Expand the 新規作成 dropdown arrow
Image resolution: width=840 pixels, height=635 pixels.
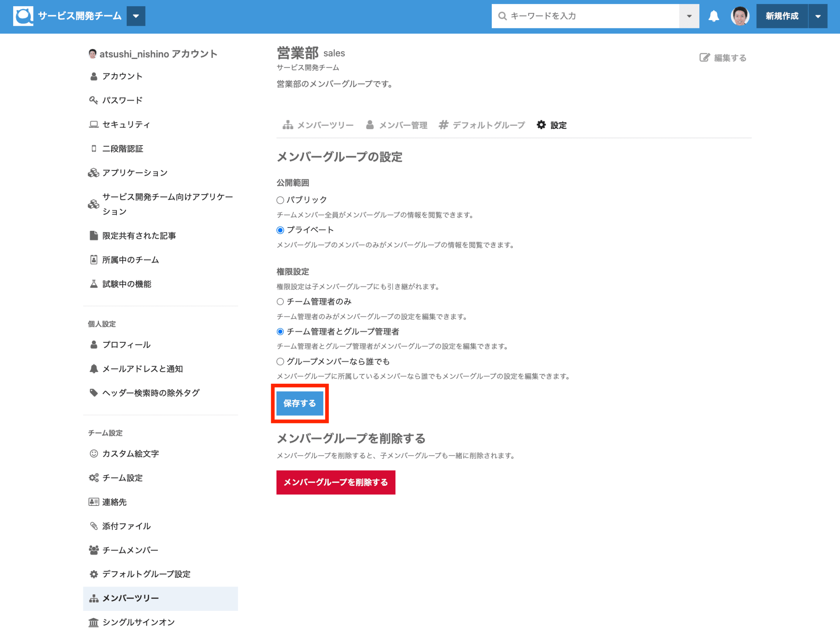click(818, 16)
